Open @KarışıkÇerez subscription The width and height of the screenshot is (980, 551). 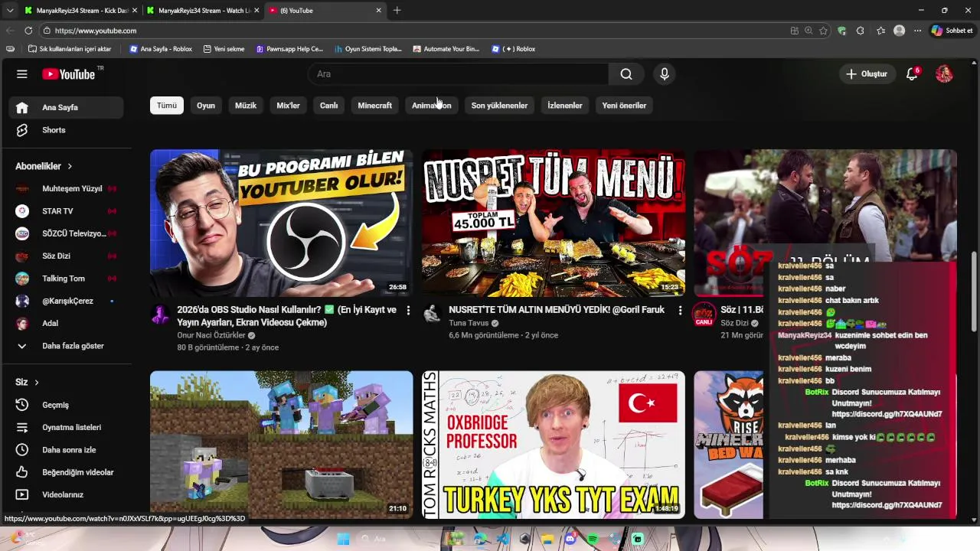coord(66,301)
